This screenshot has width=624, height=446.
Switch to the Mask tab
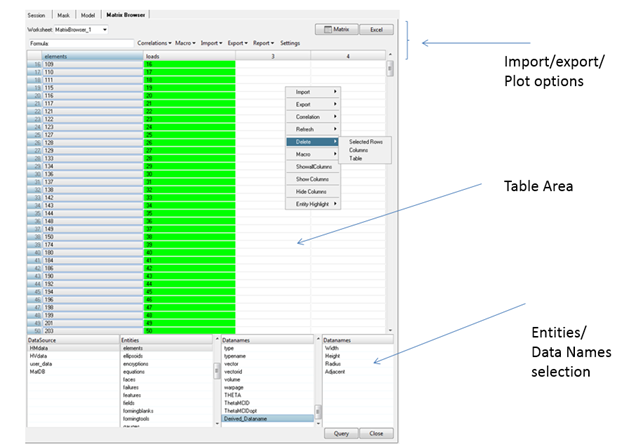pos(63,15)
